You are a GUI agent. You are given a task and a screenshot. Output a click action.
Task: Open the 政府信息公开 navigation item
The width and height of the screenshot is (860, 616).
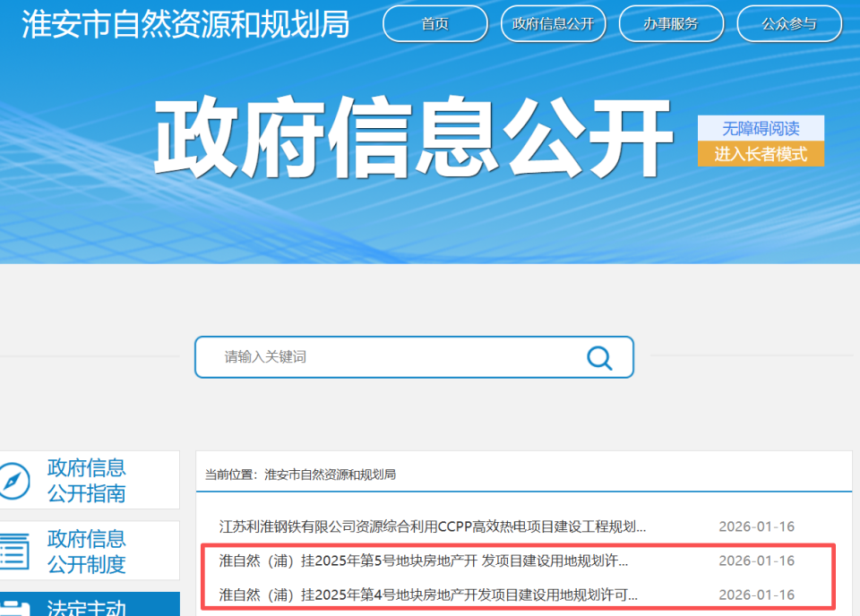click(553, 24)
